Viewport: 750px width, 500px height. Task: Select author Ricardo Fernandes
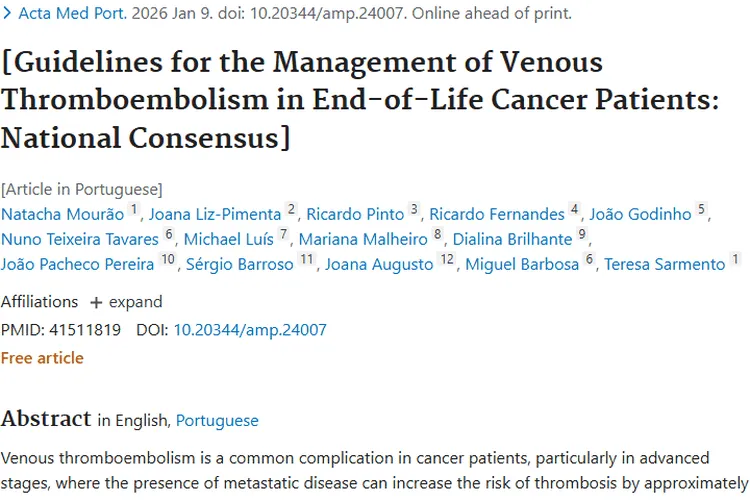tap(497, 214)
